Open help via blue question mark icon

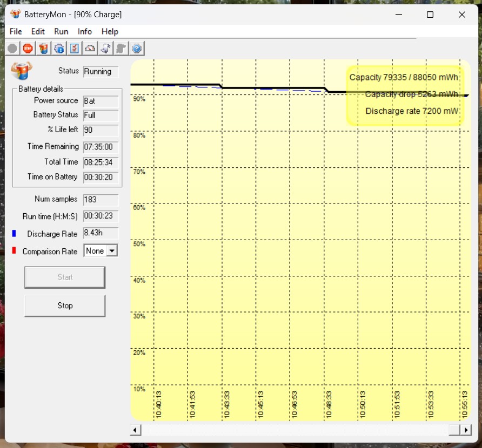137,49
